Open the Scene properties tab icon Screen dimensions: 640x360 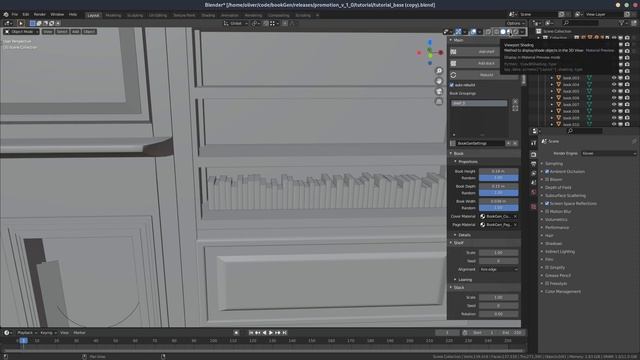pos(533,182)
